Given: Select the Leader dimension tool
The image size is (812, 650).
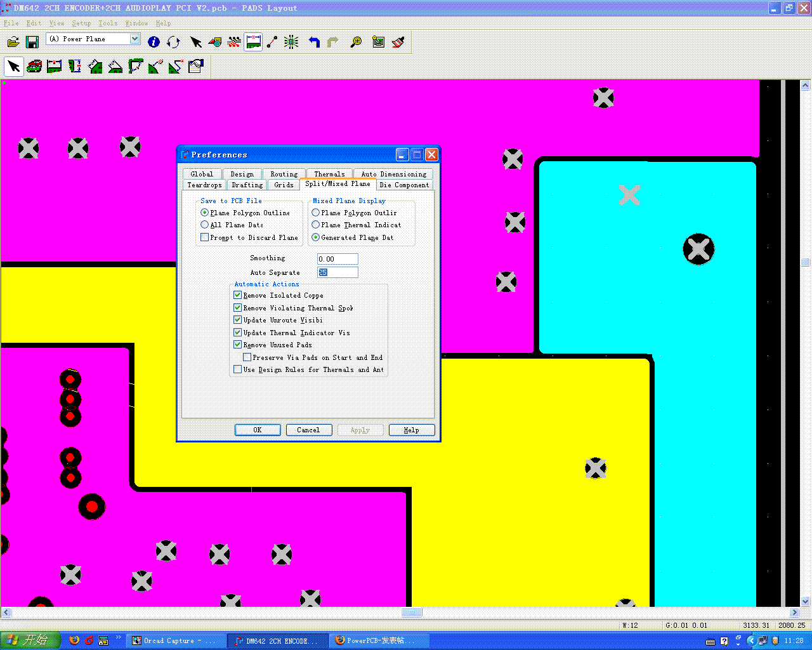Looking at the screenshot, I should click(176, 66).
